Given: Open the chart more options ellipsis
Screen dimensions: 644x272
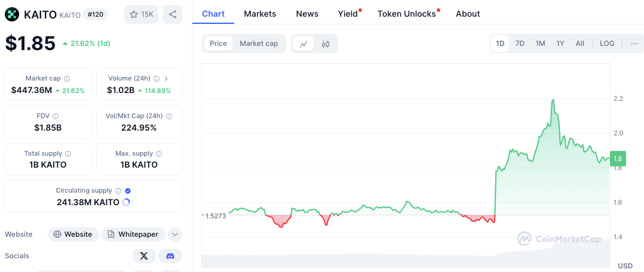Looking at the screenshot, I should [634, 44].
